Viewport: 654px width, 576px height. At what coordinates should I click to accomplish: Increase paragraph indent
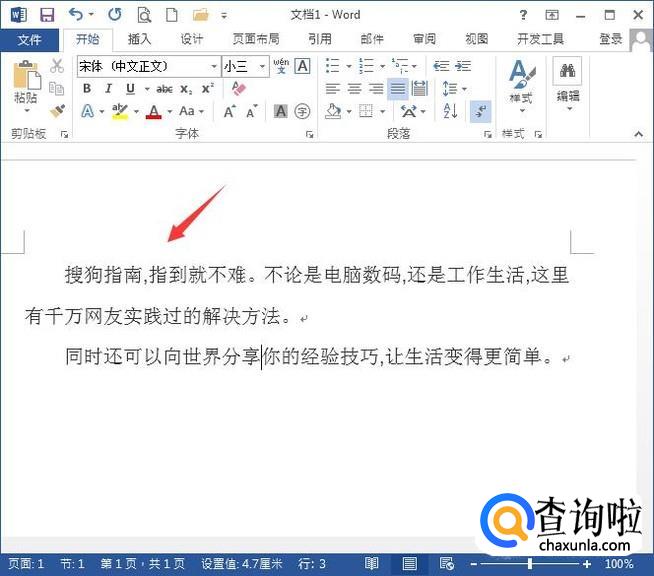coord(463,66)
